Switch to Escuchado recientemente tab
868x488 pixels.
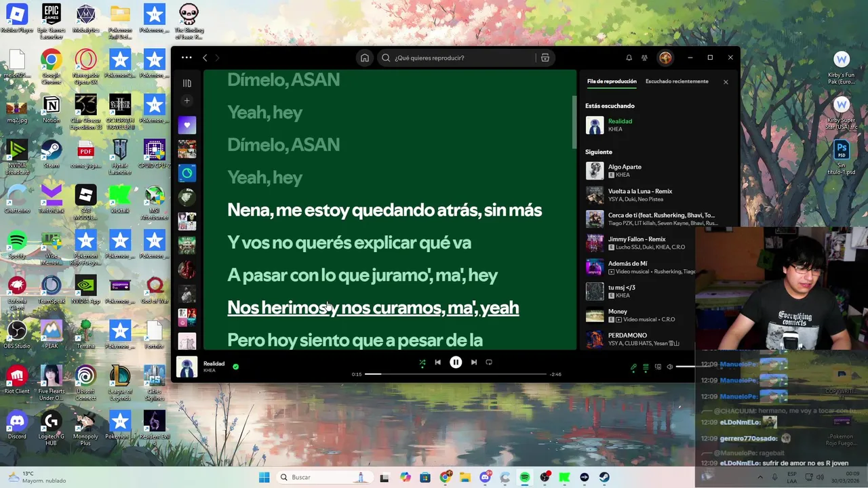click(x=677, y=81)
